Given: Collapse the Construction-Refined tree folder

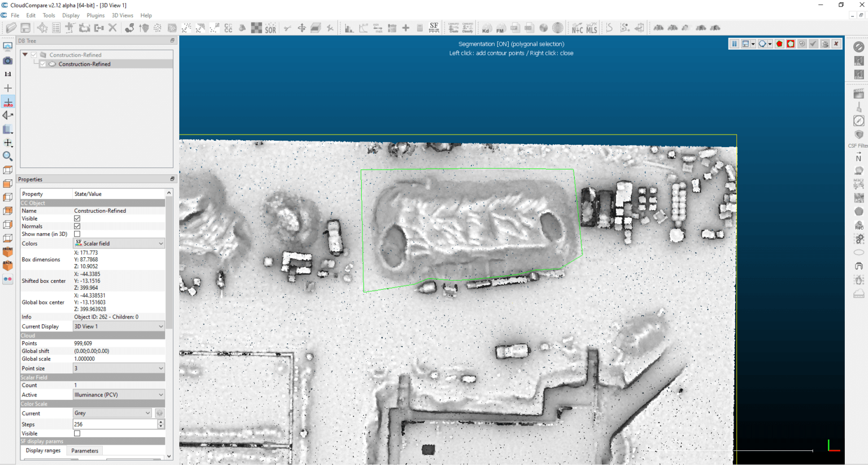Looking at the screenshot, I should (x=25, y=55).
